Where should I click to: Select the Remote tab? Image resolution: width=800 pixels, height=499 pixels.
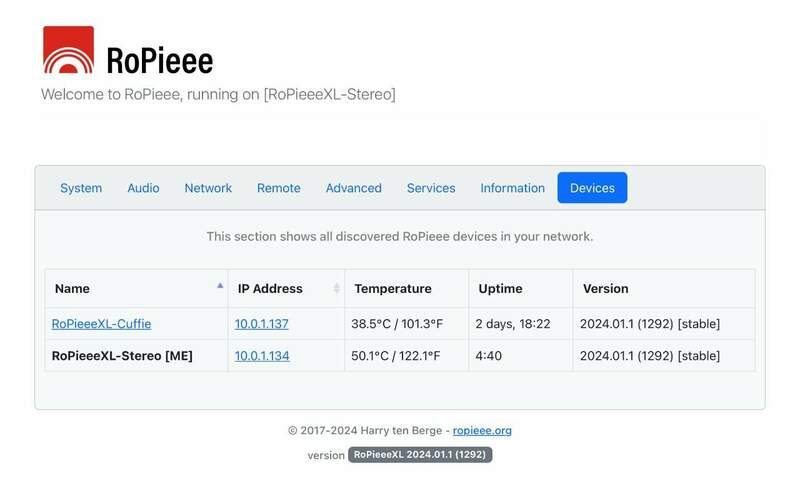pyautogui.click(x=278, y=188)
